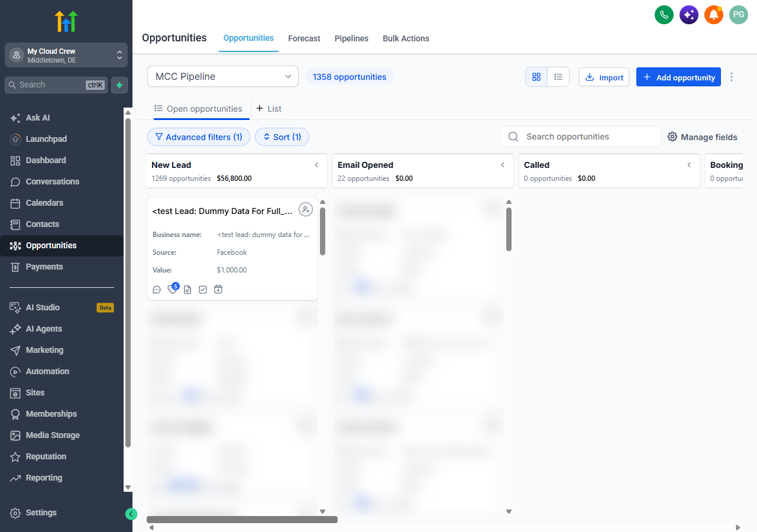Focus the Search opportunities field
Viewport: 757px width, 532px height.
tap(581, 137)
